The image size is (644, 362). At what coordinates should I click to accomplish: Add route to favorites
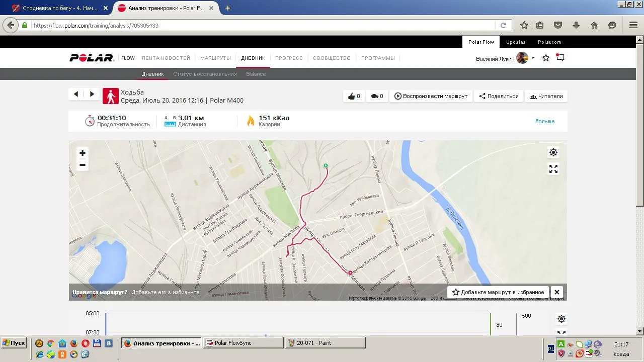coord(498,292)
